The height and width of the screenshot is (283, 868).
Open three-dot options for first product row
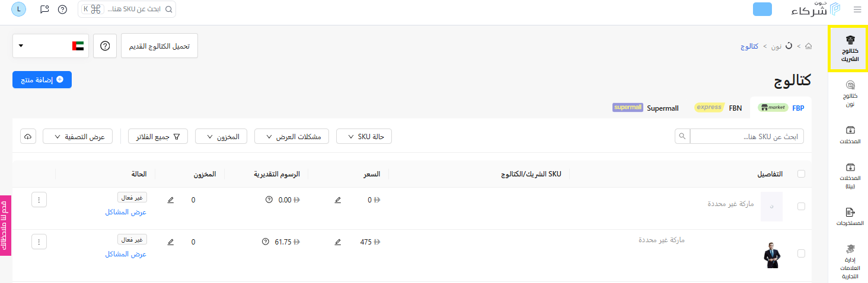39,200
